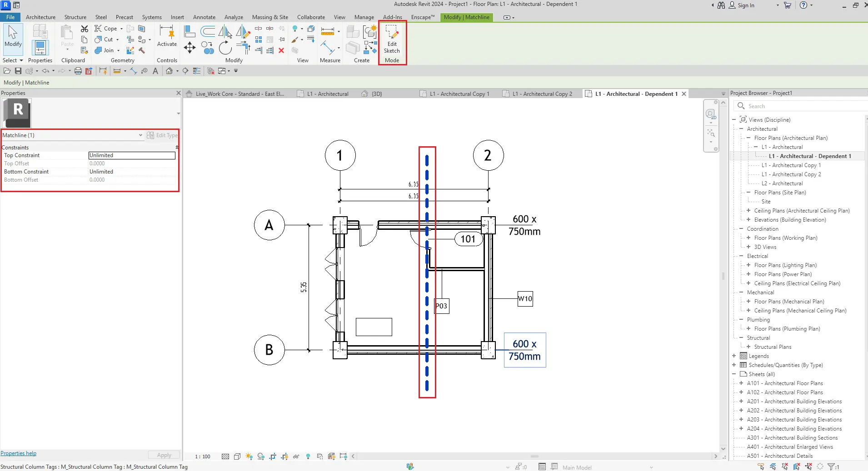The width and height of the screenshot is (868, 471).
Task: Open the Join dropdown arrow
Action: (x=118, y=50)
